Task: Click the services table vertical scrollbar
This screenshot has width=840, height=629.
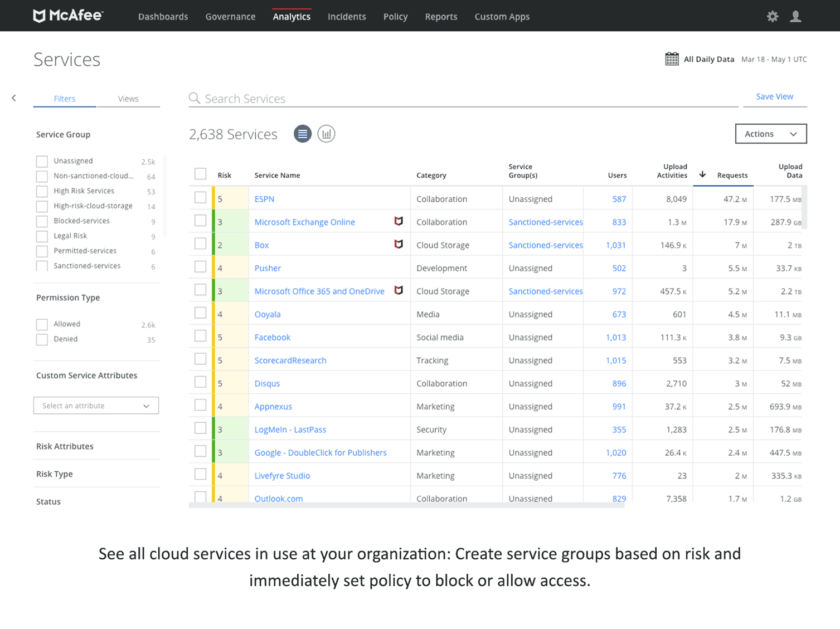Action: pyautogui.click(x=804, y=207)
